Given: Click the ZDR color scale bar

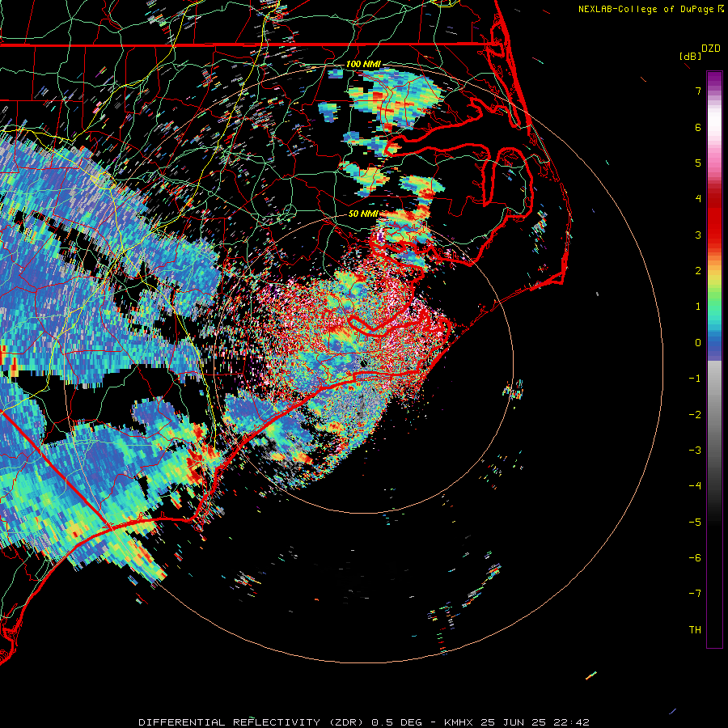Looking at the screenshot, I should point(714,359).
